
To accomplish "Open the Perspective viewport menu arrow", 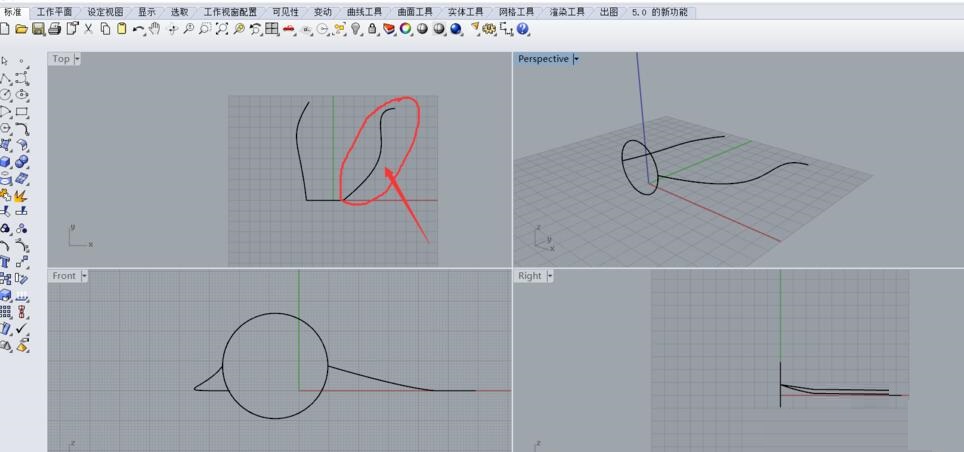I will pos(576,59).
